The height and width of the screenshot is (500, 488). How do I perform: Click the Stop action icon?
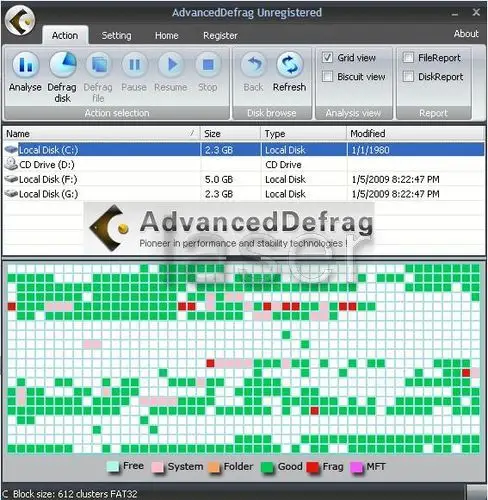point(208,64)
